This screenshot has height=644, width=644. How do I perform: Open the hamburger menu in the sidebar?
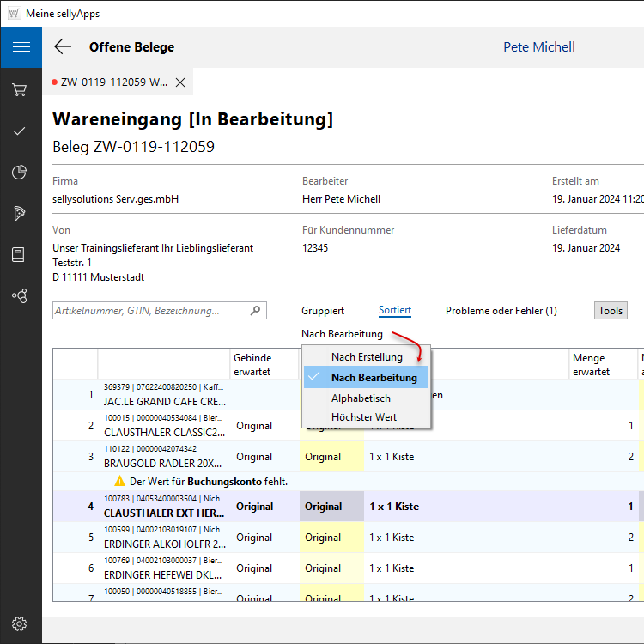21,47
